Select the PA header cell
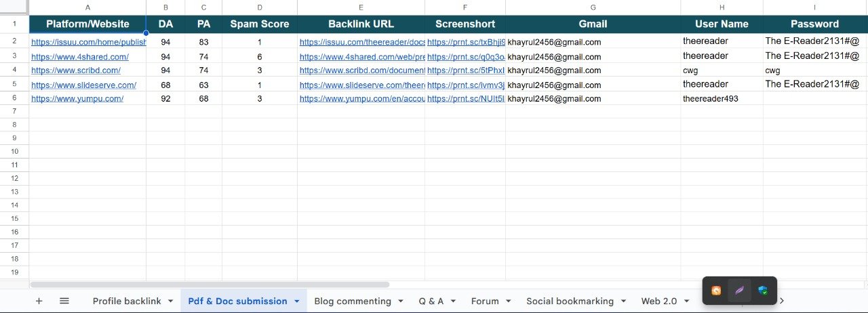 coord(203,24)
